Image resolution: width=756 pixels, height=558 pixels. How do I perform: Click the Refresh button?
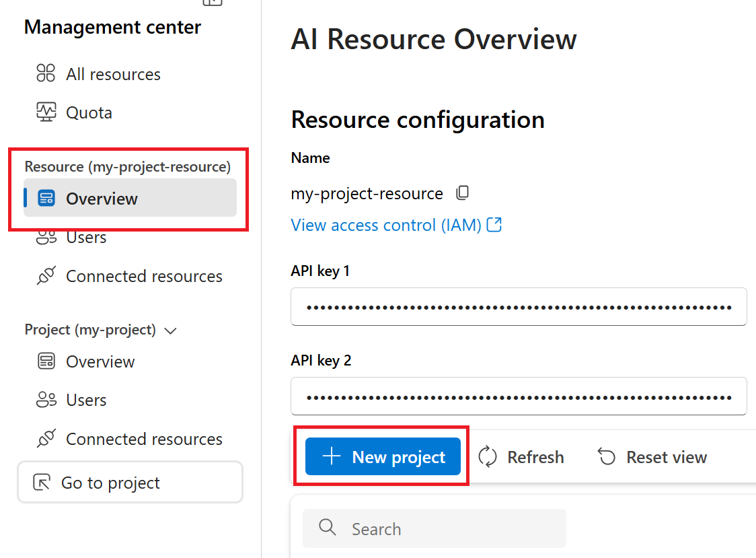tap(521, 457)
